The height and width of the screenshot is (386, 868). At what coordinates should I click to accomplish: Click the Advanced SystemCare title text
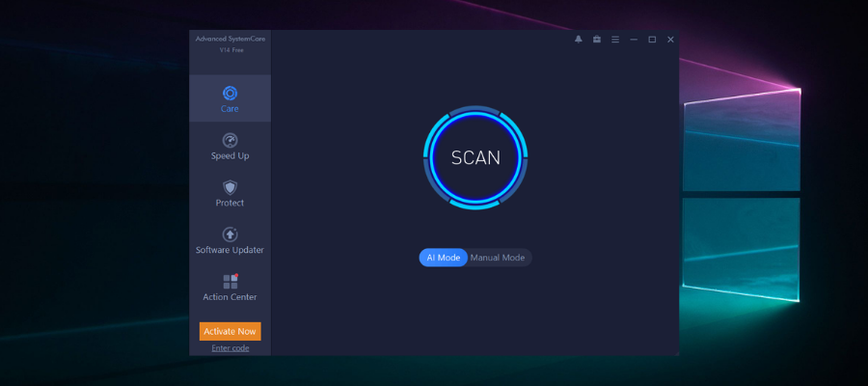[x=230, y=39]
